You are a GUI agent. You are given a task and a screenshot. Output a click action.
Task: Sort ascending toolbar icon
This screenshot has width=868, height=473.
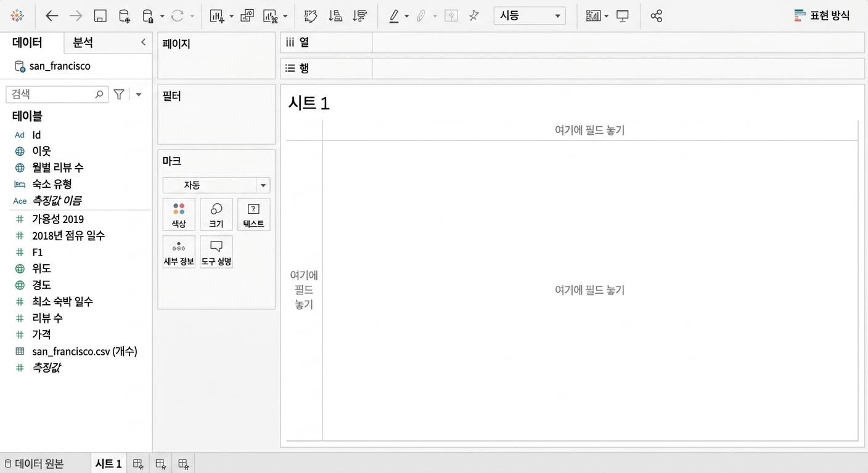point(335,16)
